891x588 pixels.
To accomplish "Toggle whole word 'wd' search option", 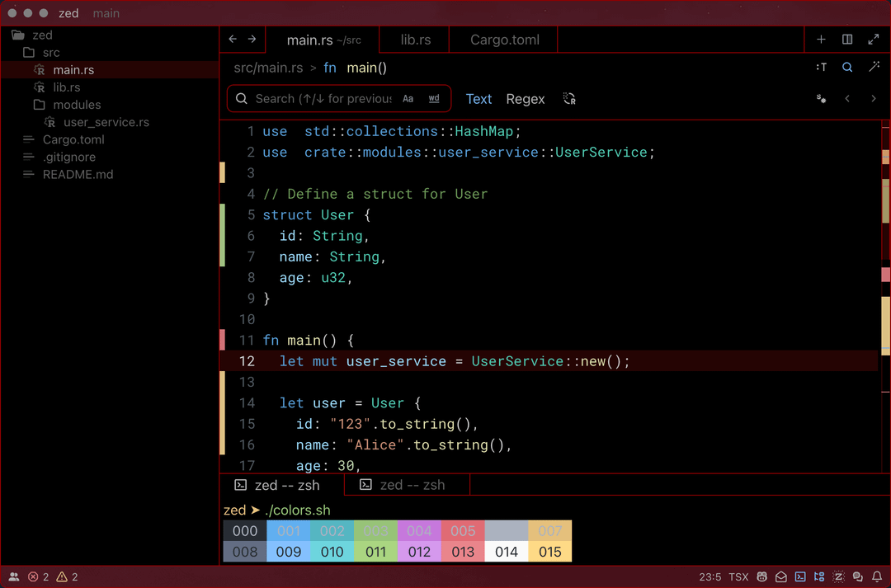I will (x=434, y=99).
